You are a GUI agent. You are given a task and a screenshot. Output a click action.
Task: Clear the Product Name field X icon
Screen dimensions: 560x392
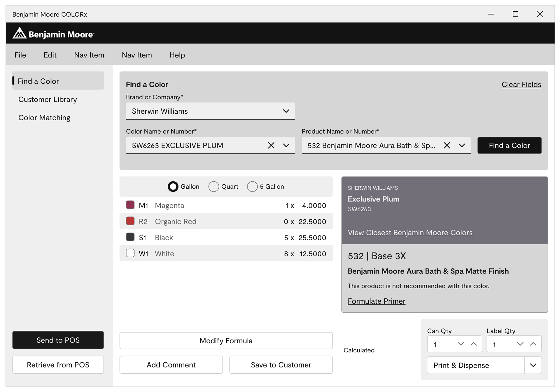click(x=447, y=145)
